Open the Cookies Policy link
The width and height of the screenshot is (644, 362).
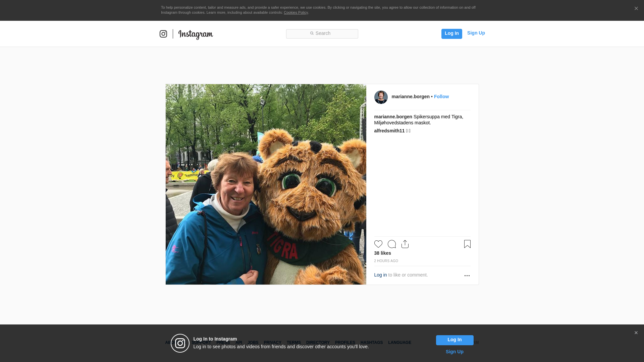[x=296, y=12]
